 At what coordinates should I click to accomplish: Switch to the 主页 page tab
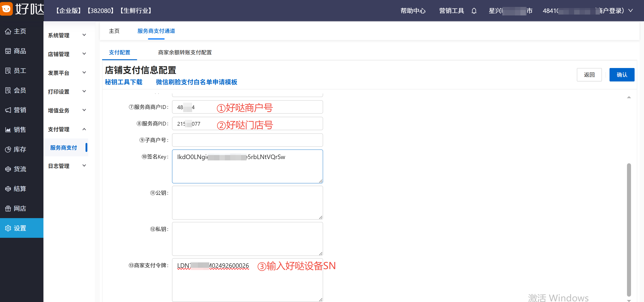[114, 31]
